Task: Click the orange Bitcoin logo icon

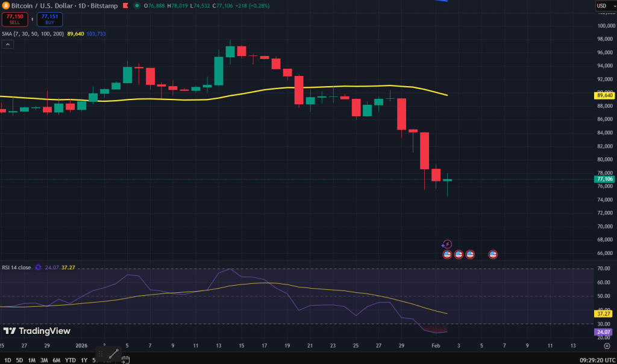Action: pyautogui.click(x=5, y=6)
